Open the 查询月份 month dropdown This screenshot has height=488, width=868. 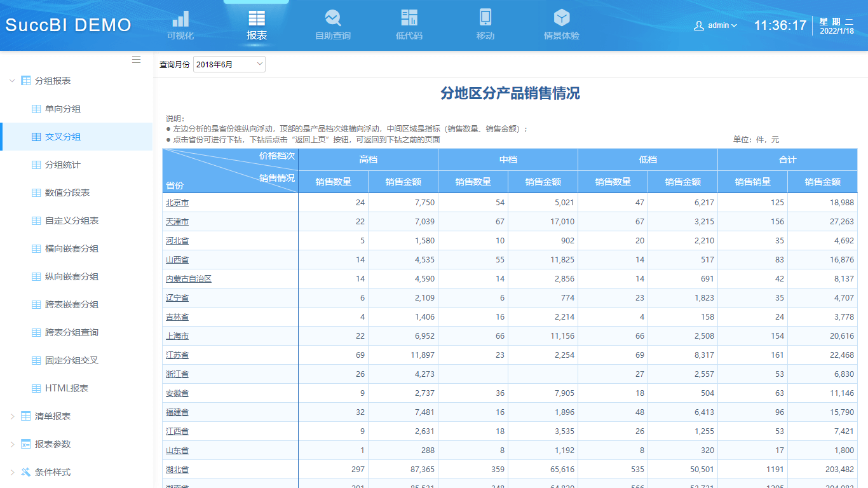click(229, 64)
